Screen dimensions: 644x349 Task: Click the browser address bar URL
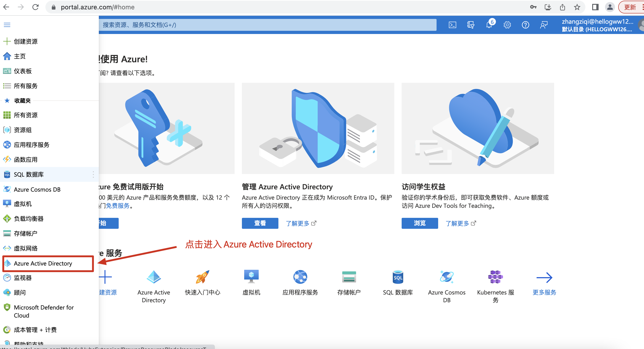pyautogui.click(x=97, y=7)
